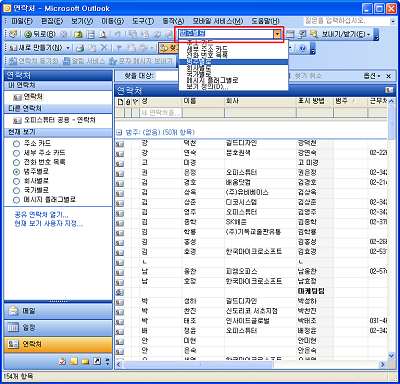Open configure buttons arrow in navigation strip
This screenshot has width=400, height=384.
tap(107, 361)
